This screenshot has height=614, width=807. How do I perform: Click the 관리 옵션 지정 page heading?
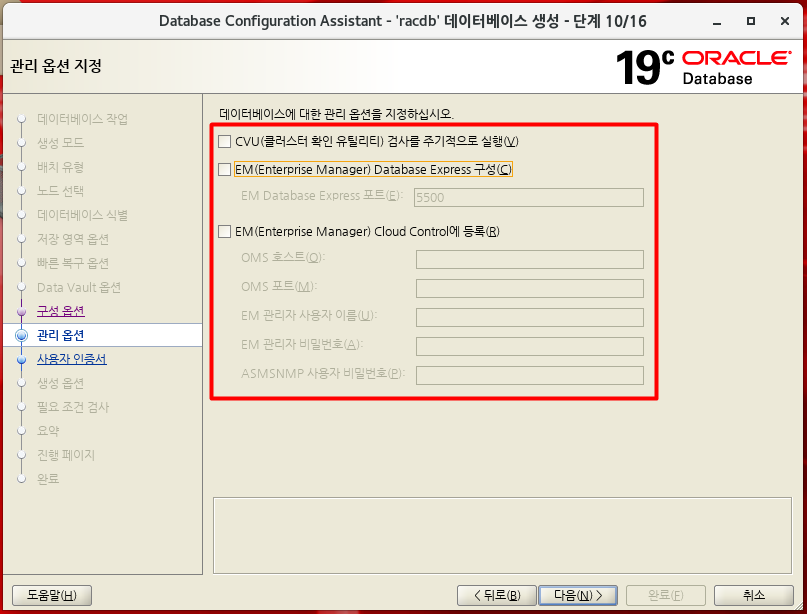pyautogui.click(x=56, y=66)
